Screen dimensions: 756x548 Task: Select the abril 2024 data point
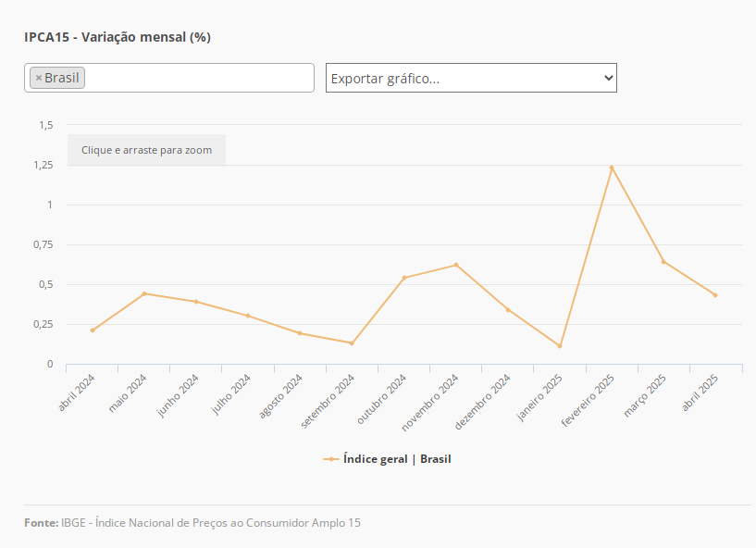click(93, 330)
